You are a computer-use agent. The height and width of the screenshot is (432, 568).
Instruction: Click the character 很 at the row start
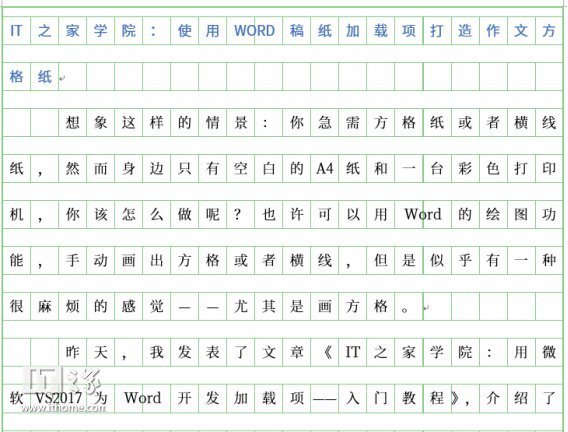coord(16,306)
